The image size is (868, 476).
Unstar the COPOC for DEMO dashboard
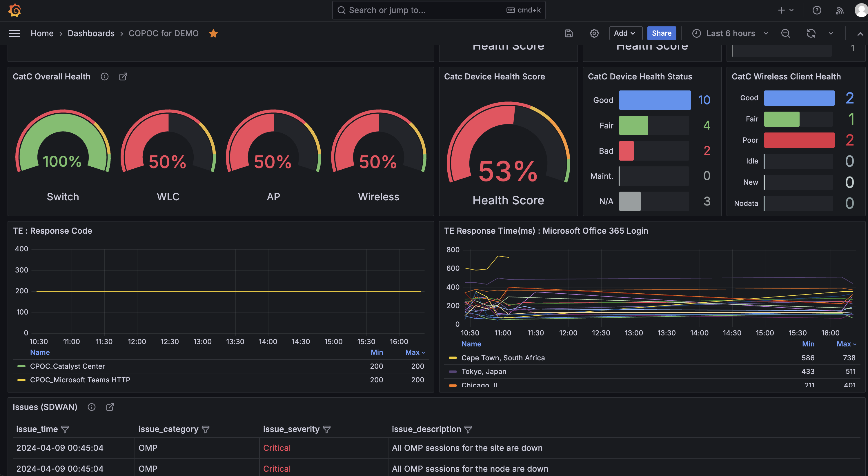coord(213,33)
